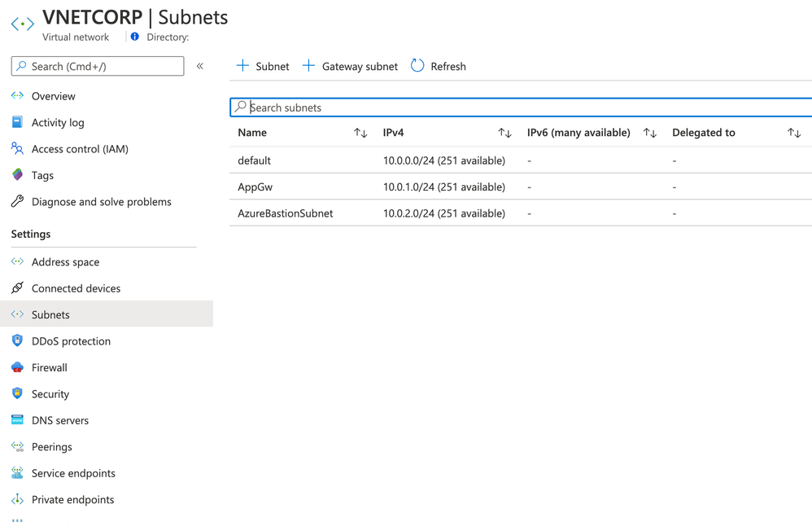This screenshot has width=812, height=522.
Task: Open Service endpoints
Action: pyautogui.click(x=73, y=473)
